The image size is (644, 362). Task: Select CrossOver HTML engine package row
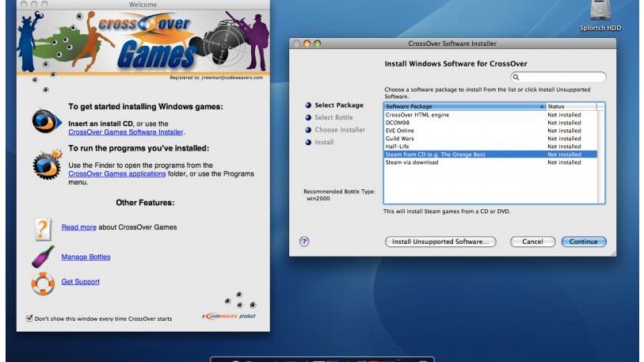490,115
